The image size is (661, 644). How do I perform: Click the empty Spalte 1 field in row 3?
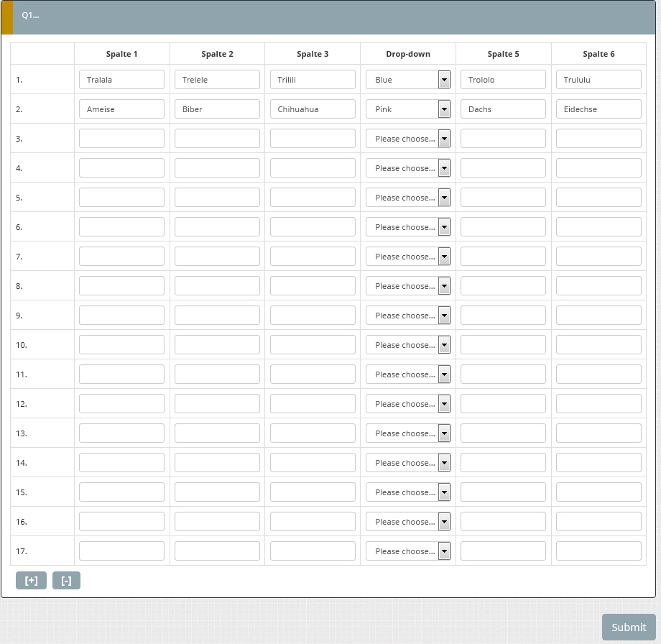coord(121,139)
